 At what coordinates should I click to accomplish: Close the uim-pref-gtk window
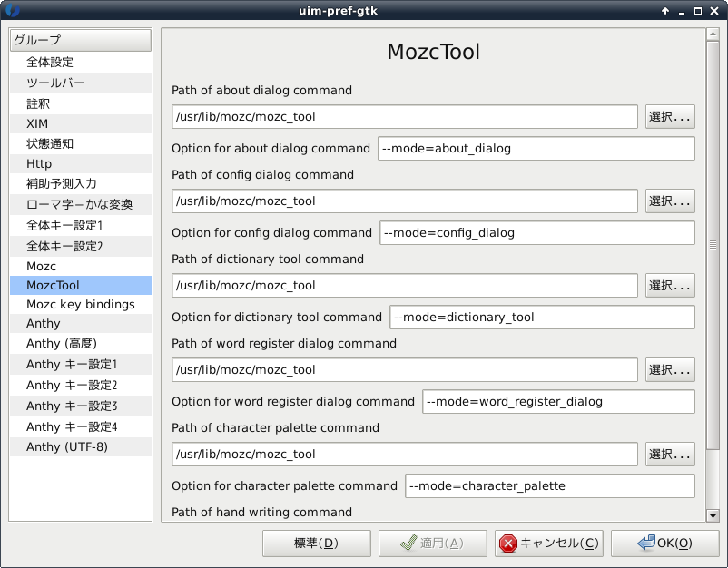click(x=714, y=11)
